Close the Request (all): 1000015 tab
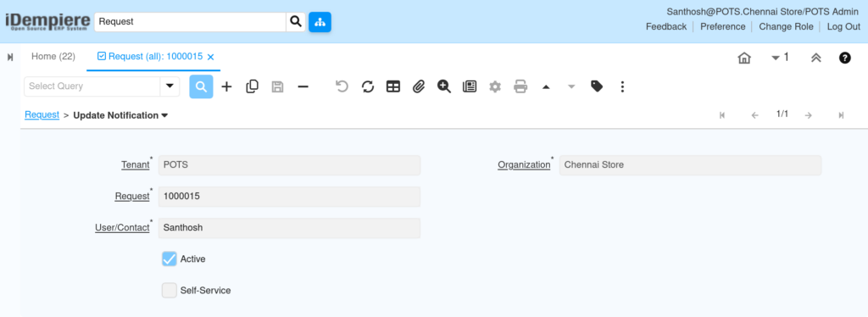 point(210,57)
